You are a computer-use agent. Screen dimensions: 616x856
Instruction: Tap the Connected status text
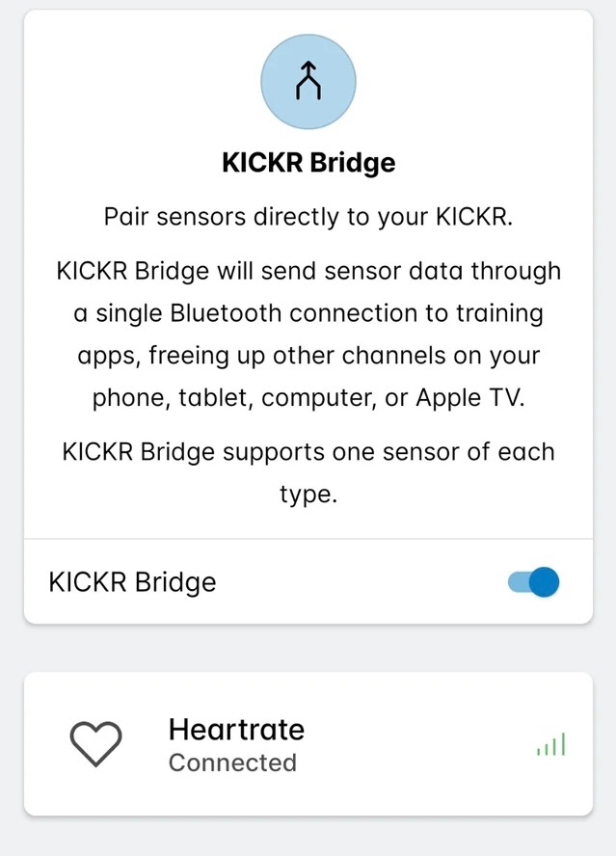[232, 762]
